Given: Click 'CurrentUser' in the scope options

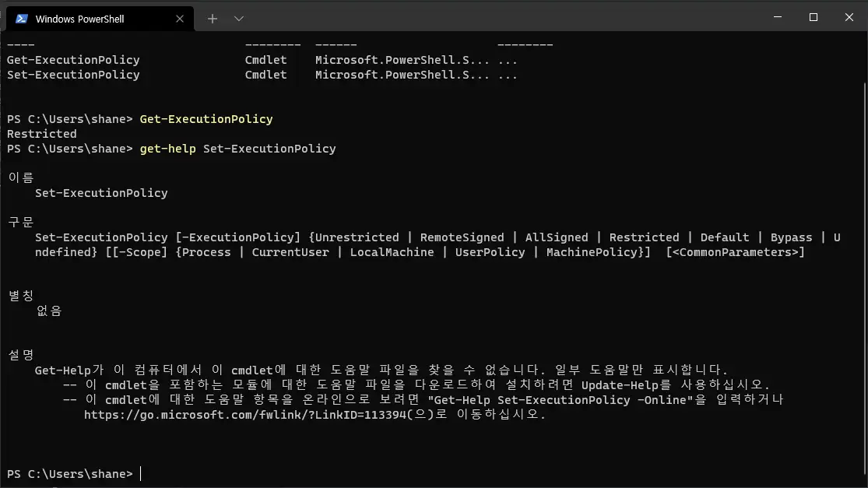Looking at the screenshot, I should (x=290, y=252).
